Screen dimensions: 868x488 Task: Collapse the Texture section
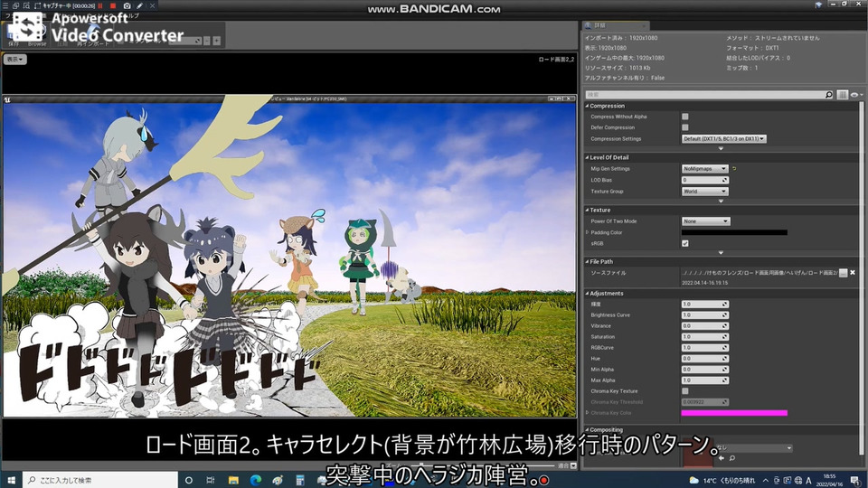click(x=588, y=211)
